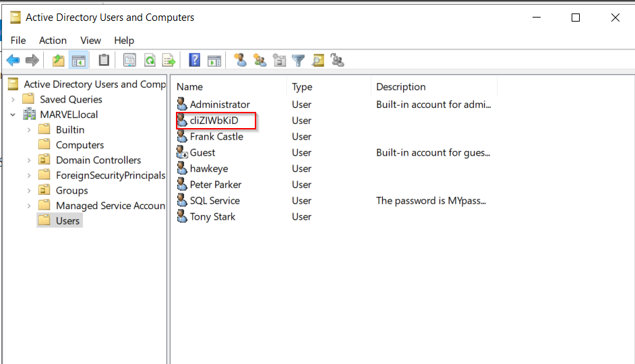Viewport: 635px width, 364px height.
Task: Create a new user toolbar icon
Action: (240, 60)
